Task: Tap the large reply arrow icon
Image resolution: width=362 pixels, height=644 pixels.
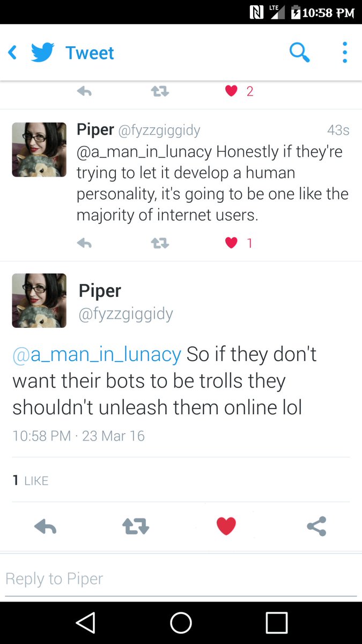Action: pos(45,526)
